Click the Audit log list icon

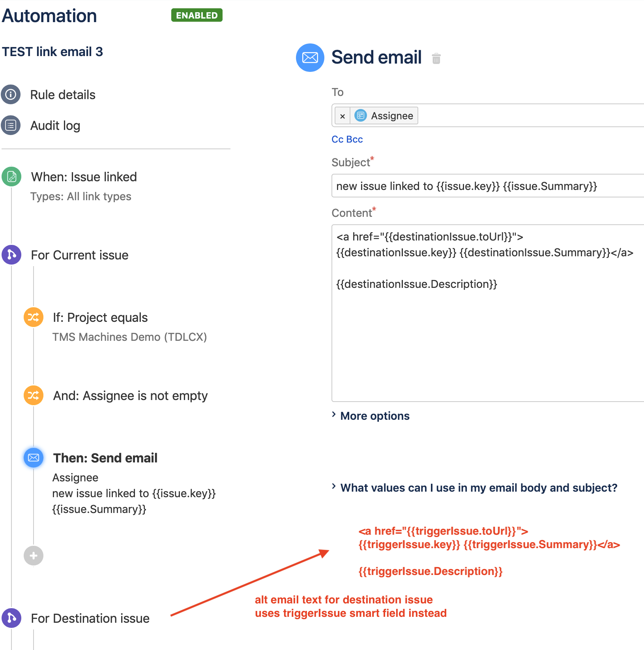11,125
